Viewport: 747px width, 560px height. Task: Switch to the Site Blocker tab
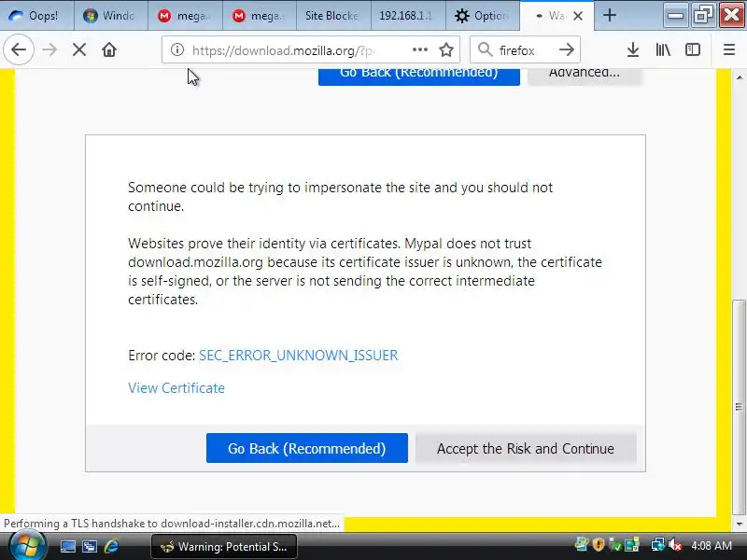(x=333, y=16)
